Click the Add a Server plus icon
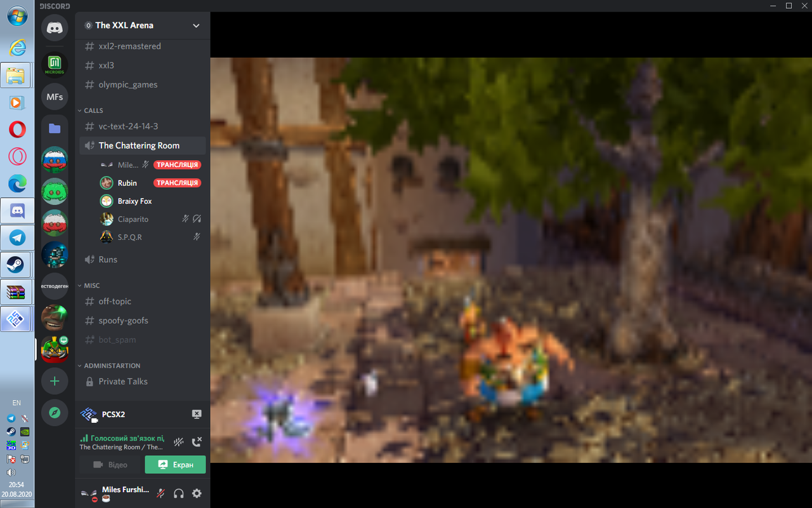The width and height of the screenshot is (812, 508). tap(55, 381)
